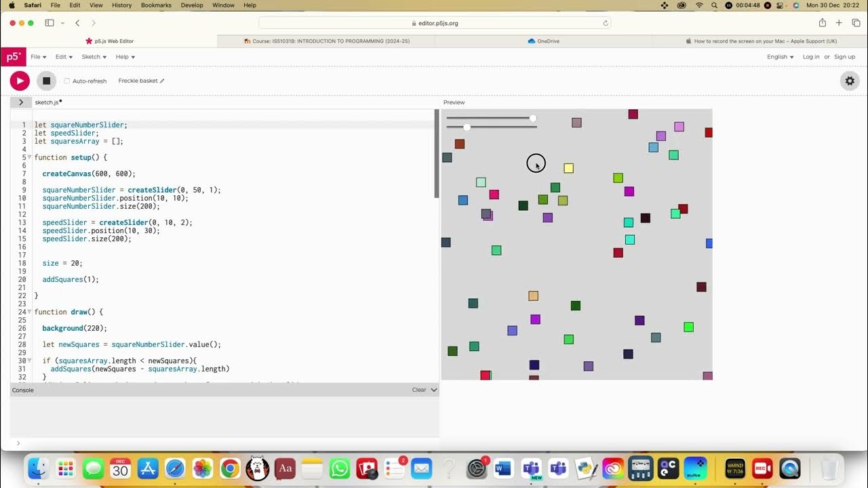Open Safari's sidebar options dropdown arrow

pos(62,23)
